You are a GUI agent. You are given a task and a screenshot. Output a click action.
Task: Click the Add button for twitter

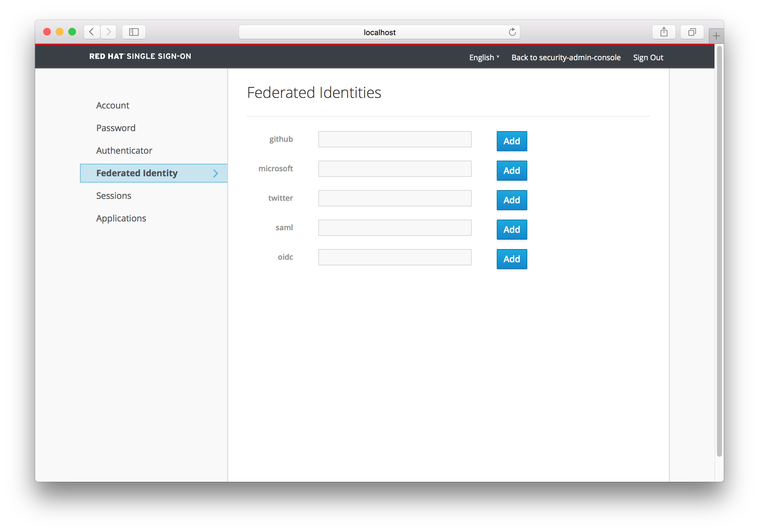coord(512,199)
